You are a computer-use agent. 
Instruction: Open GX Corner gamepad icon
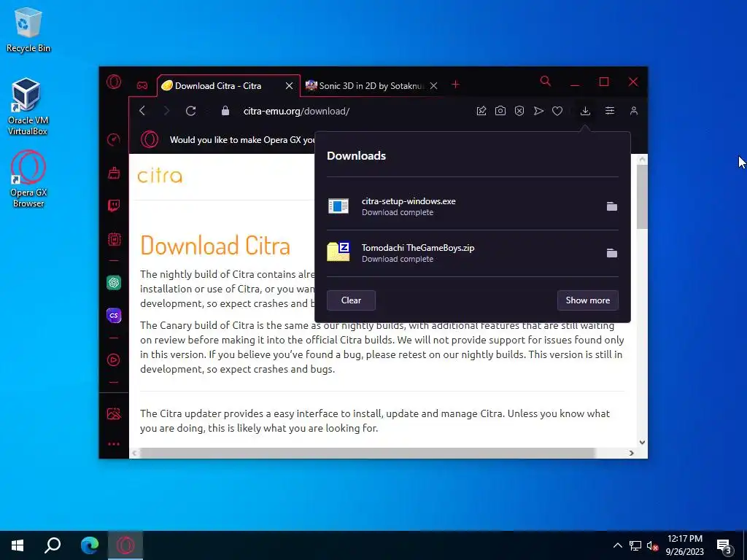pyautogui.click(x=142, y=86)
